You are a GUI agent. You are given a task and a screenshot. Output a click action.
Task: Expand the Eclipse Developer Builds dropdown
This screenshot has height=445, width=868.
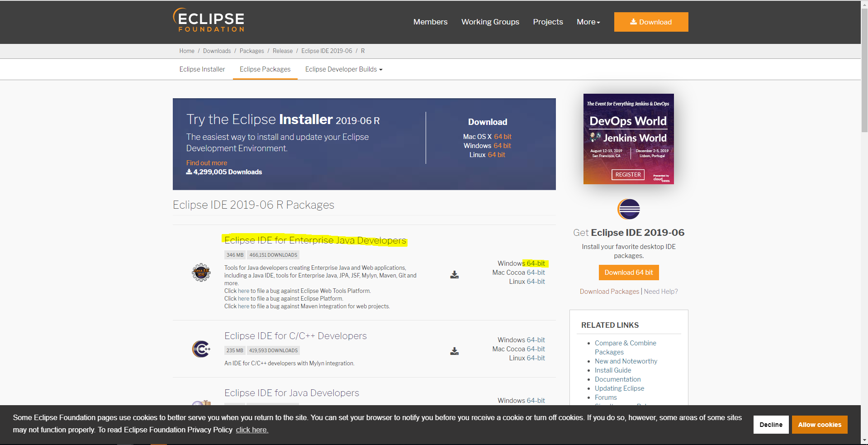[x=344, y=69]
